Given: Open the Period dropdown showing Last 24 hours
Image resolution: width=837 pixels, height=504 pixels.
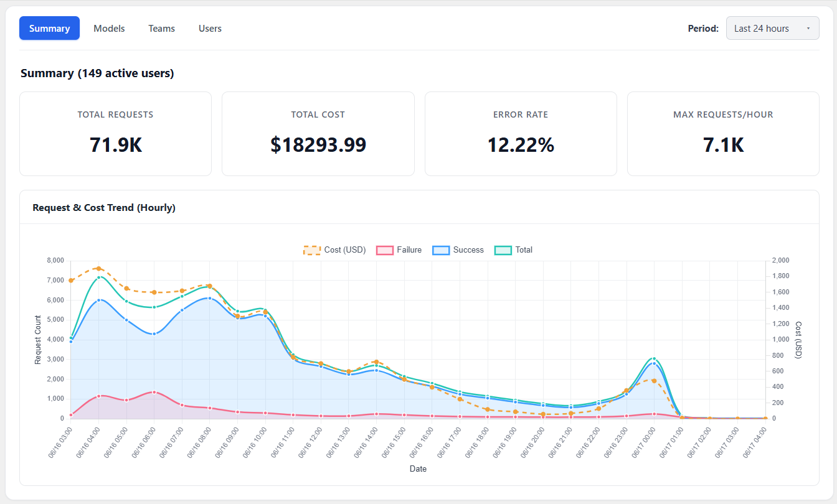Looking at the screenshot, I should tap(772, 28).
